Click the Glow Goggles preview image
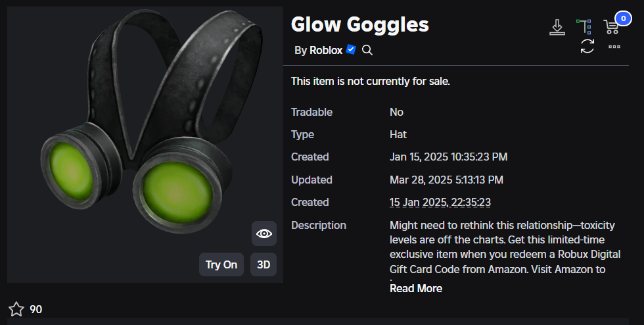Screen dimensions: 644x325 click(131, 132)
